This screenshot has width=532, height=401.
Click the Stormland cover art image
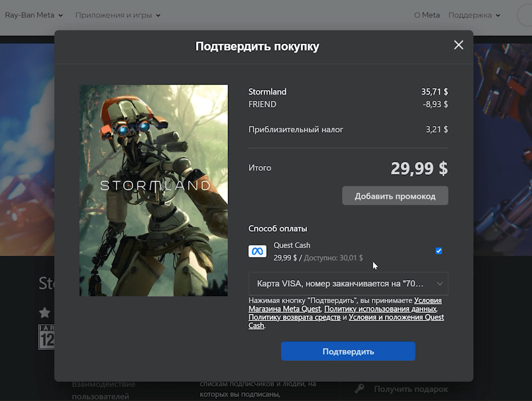point(153,191)
